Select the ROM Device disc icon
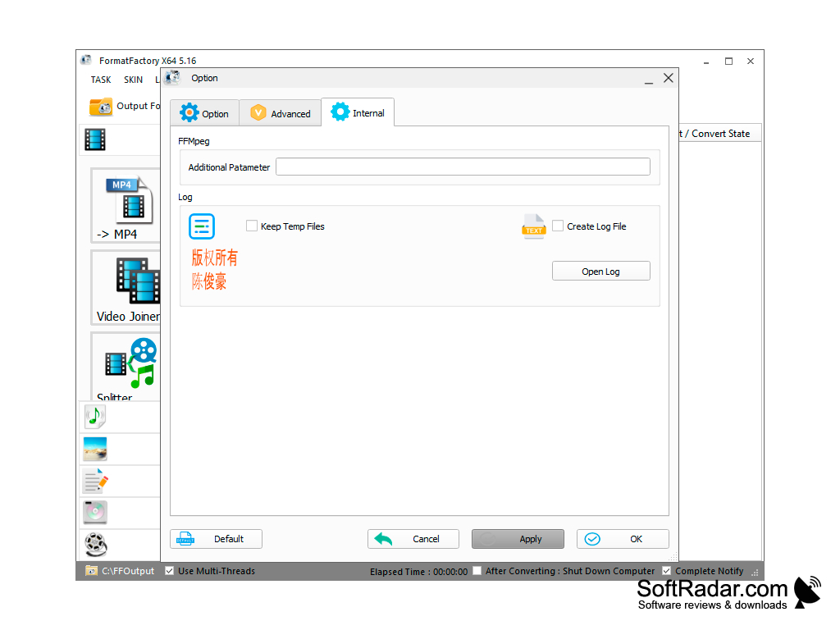 point(95,512)
